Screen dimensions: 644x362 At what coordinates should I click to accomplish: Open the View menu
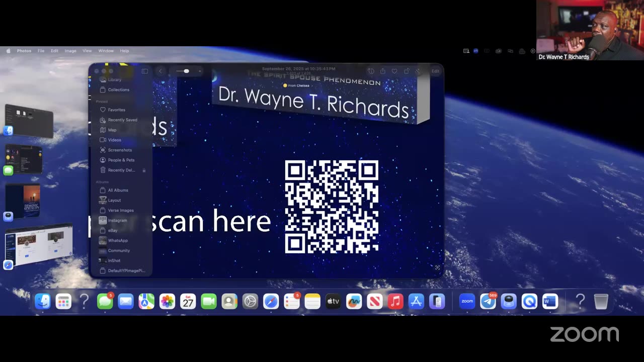[x=87, y=51]
